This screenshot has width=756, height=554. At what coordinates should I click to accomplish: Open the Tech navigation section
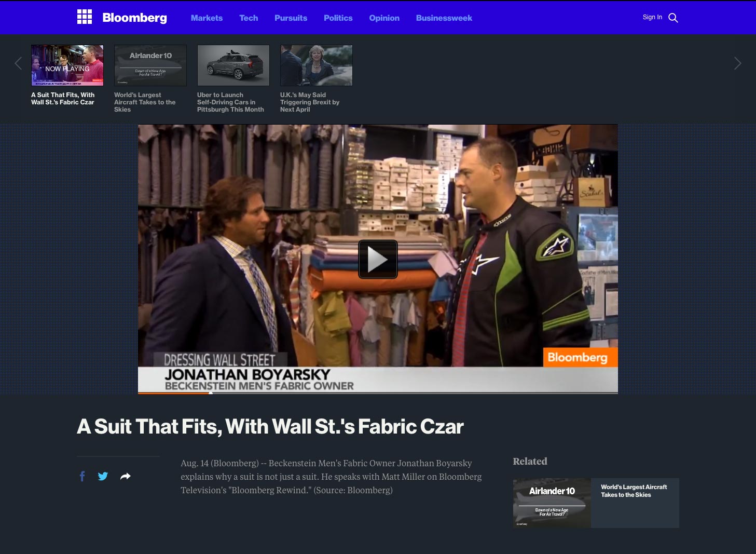click(x=249, y=18)
